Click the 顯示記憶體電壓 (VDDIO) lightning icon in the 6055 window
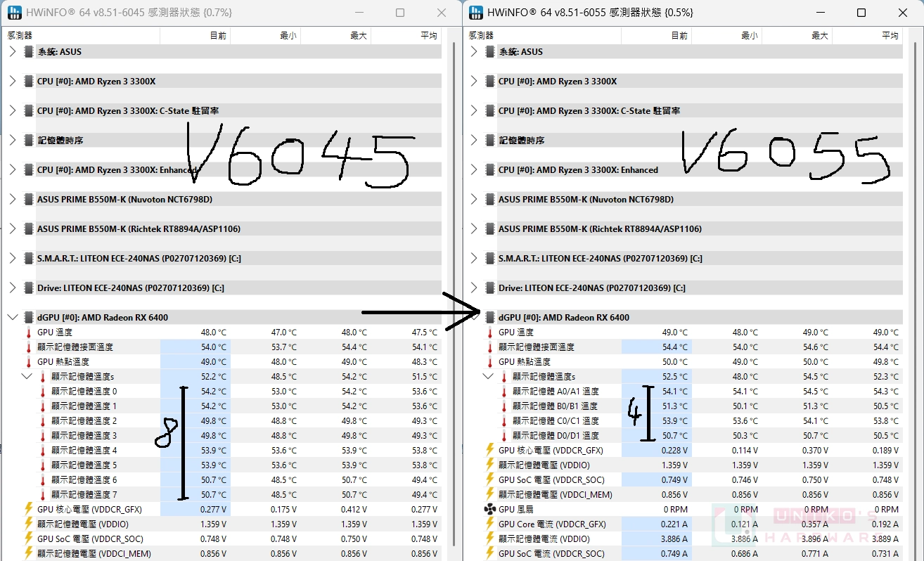Viewport: 924px width, 561px height. [x=490, y=465]
